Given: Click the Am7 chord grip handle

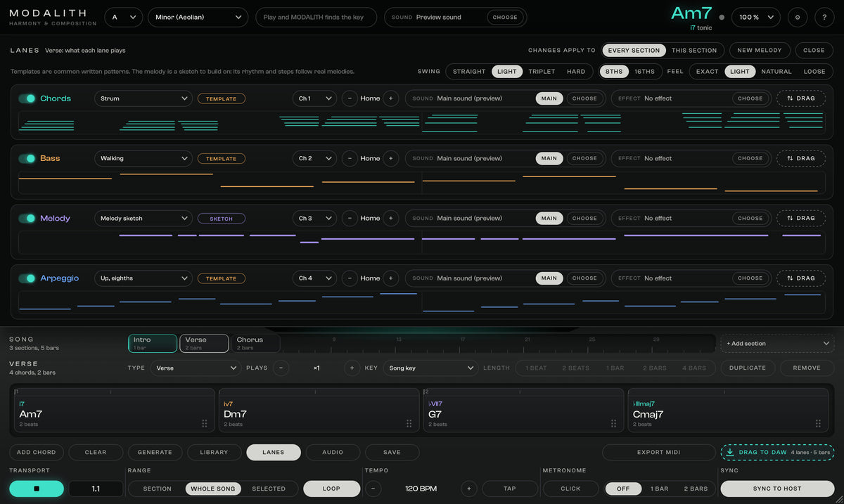Looking at the screenshot, I should click(x=205, y=423).
